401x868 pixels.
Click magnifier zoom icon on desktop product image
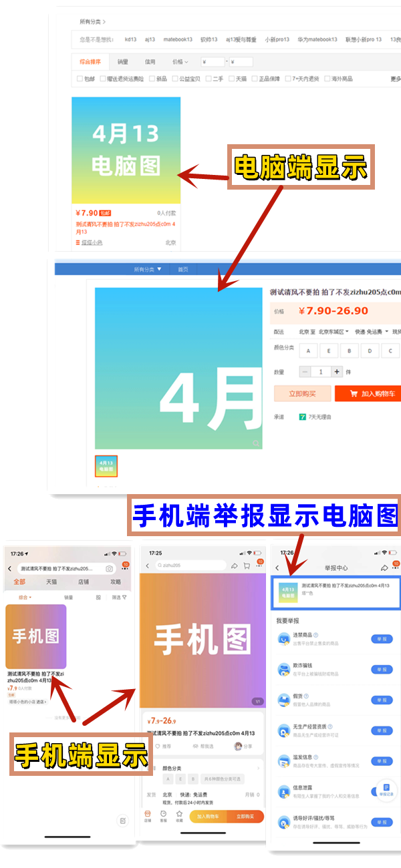click(x=255, y=443)
